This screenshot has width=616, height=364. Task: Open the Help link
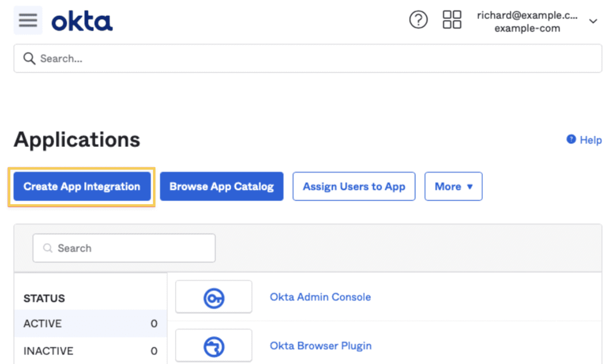coord(590,140)
